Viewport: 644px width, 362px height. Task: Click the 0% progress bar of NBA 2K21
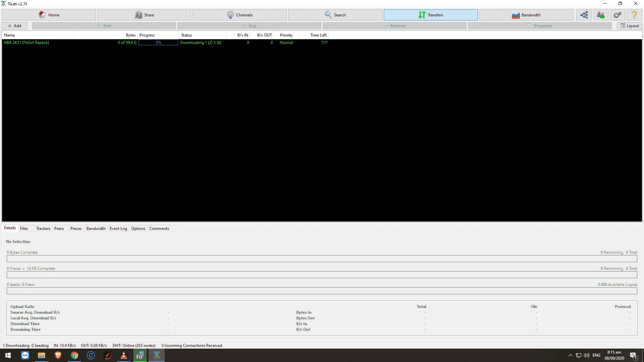[158, 43]
